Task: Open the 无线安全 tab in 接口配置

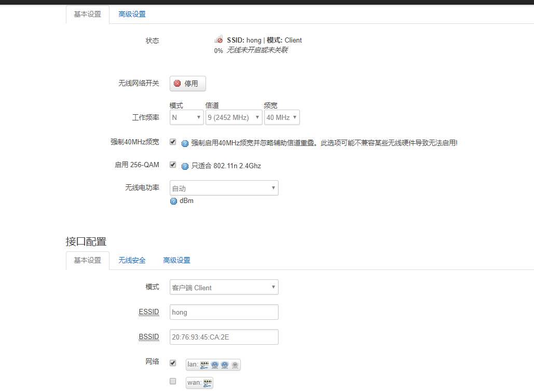Action: (x=132, y=261)
